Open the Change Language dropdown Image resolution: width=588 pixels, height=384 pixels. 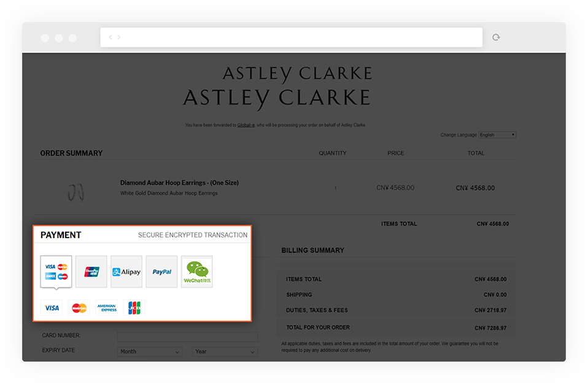tap(497, 135)
